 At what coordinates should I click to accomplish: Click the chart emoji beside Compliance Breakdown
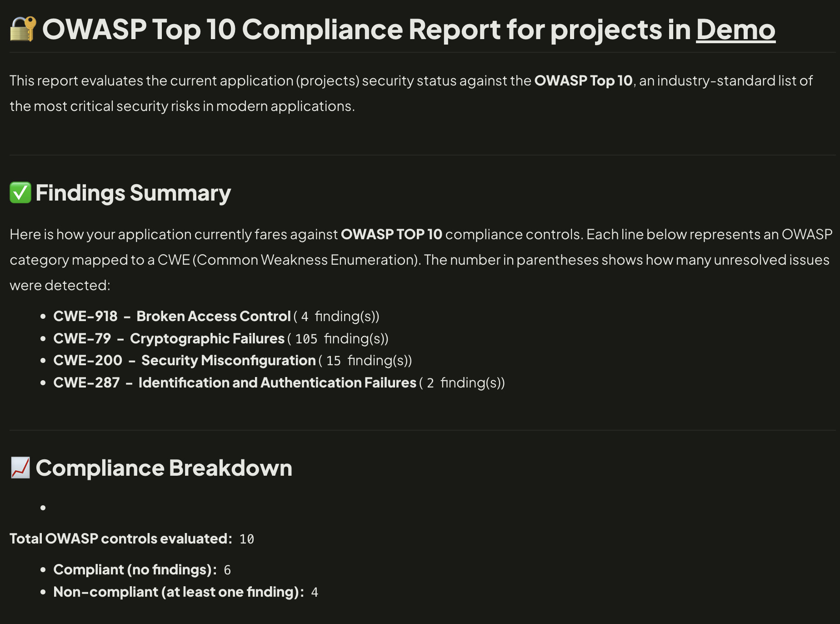coord(20,468)
